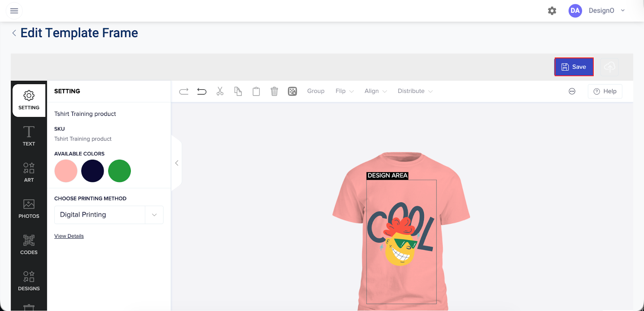Open the hamburger menu
644x311 pixels.
pyautogui.click(x=14, y=11)
